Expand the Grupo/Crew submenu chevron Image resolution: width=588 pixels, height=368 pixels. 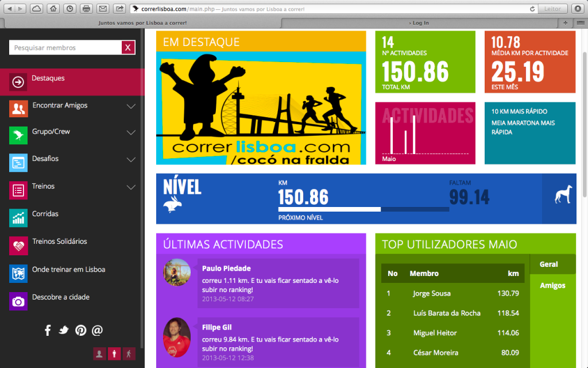(131, 133)
